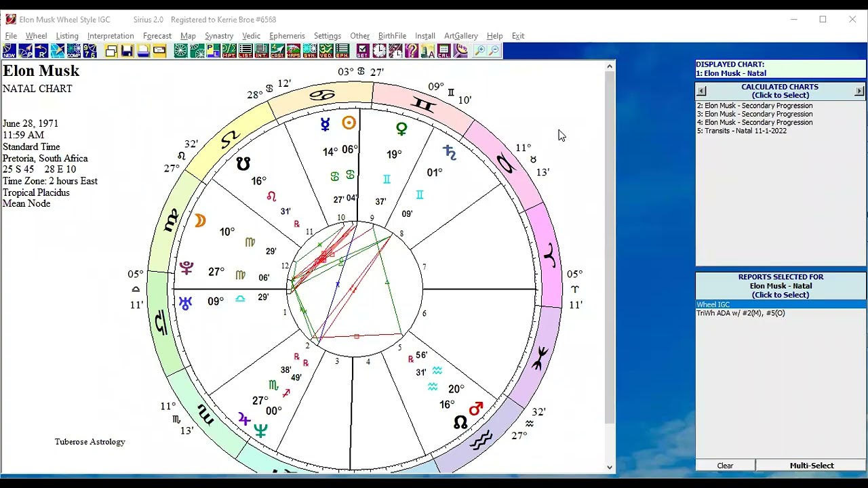Click the progressed chart 'P' toolbar icon
Viewport: 868px width, 488px height.
point(26,50)
